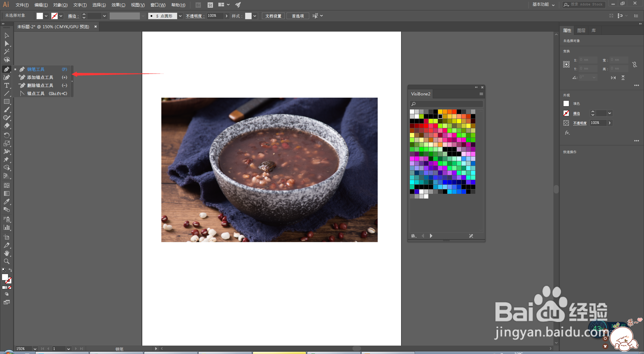This screenshot has height=354, width=644.
Task: Go to next swatch library in VisiBone2
Action: (x=431, y=236)
